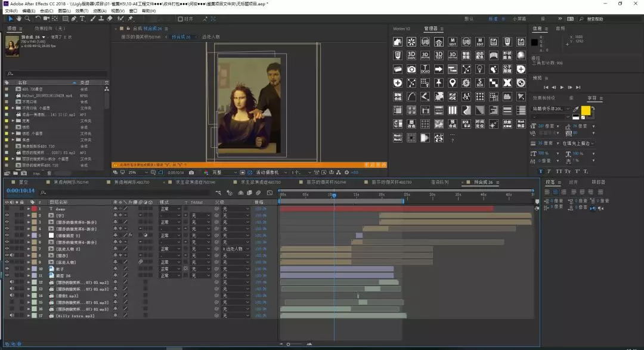644x350 pixels.
Task: Open blend mode dropdown for demo layer
Action: point(171,209)
